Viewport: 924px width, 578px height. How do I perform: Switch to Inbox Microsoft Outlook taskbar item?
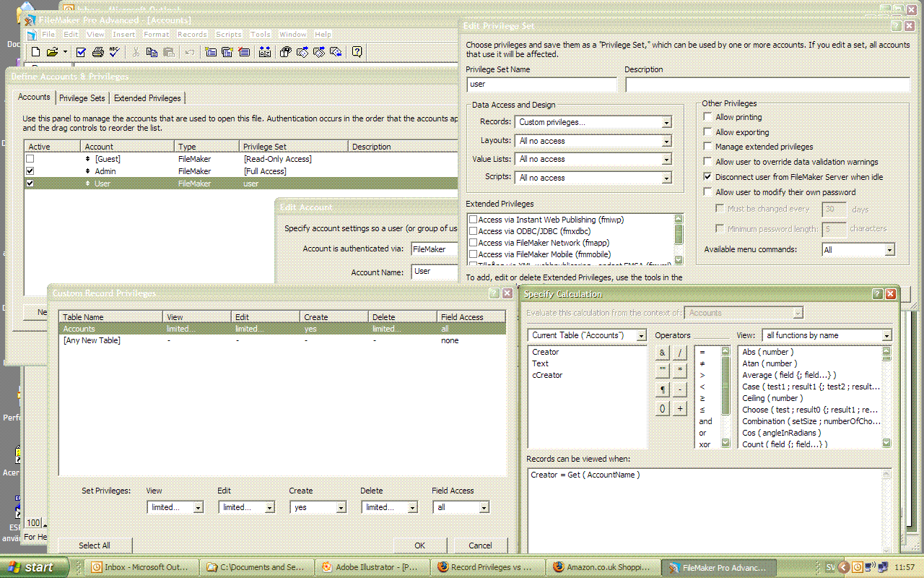[142, 567]
